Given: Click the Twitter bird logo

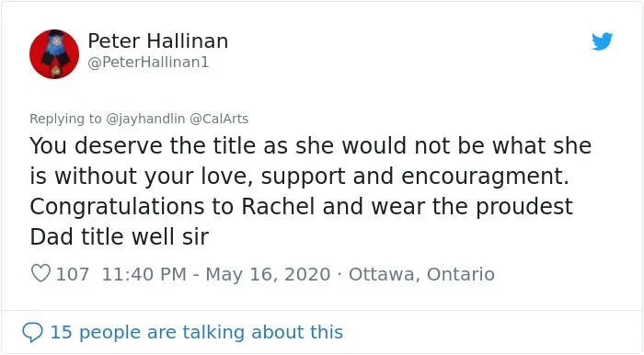Looking at the screenshot, I should 602,41.
